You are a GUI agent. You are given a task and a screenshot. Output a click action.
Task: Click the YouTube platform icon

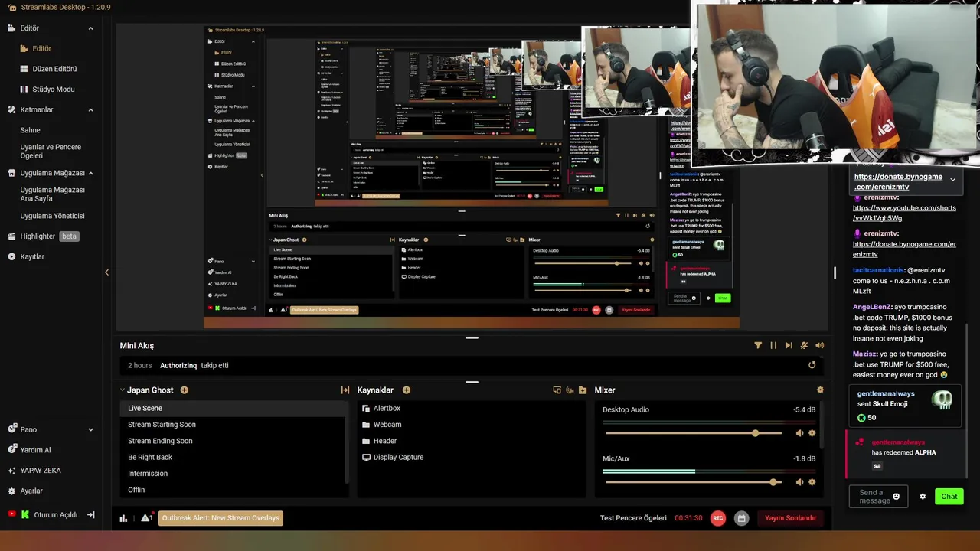pos(11,515)
